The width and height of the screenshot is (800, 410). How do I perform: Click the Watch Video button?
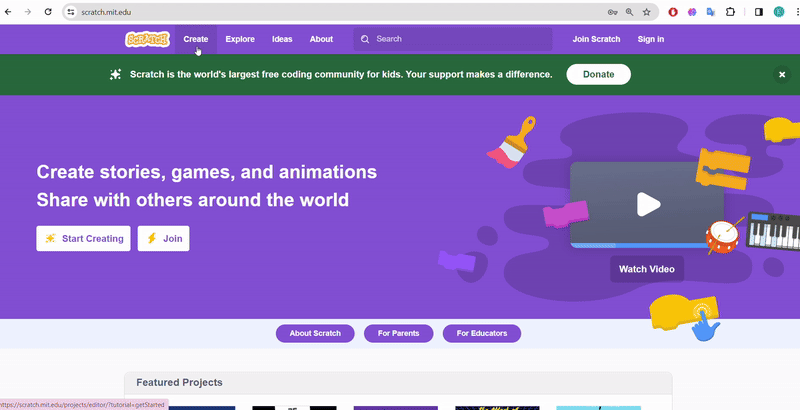point(646,269)
